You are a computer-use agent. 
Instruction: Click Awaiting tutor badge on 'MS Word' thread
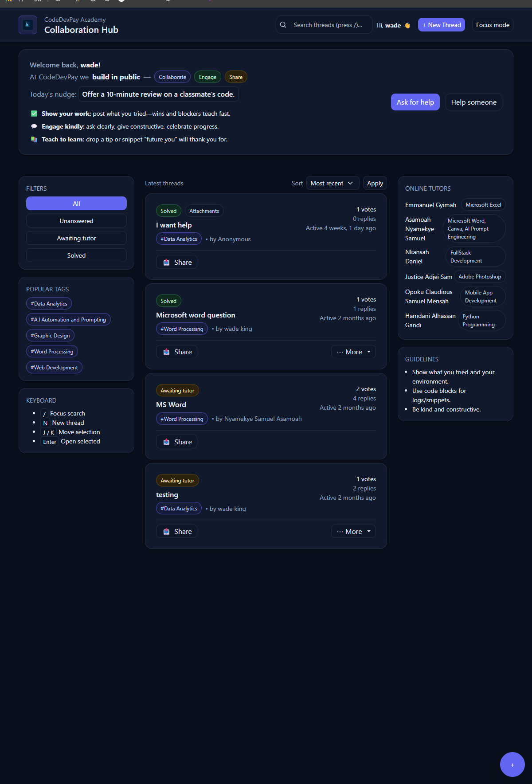(x=177, y=391)
